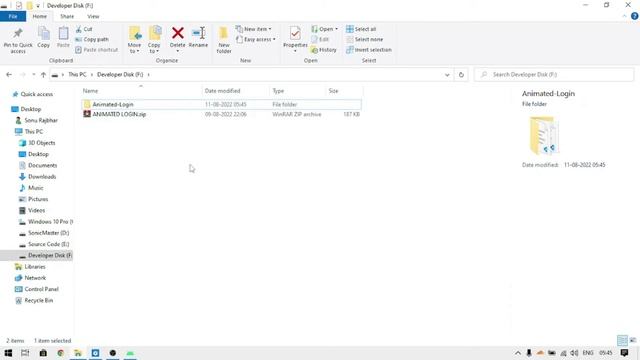Click Developer Disk (F:) breadcrumb
The image size is (640, 360).
tap(120, 75)
